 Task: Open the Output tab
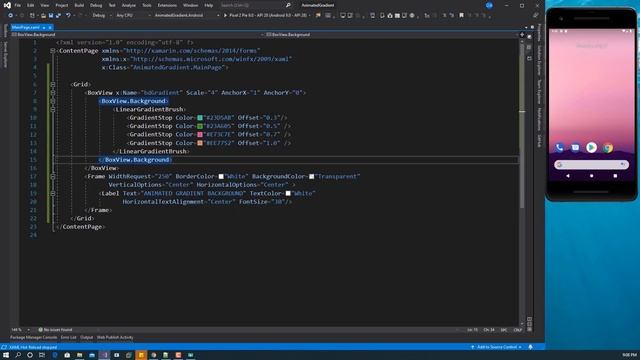pos(87,338)
